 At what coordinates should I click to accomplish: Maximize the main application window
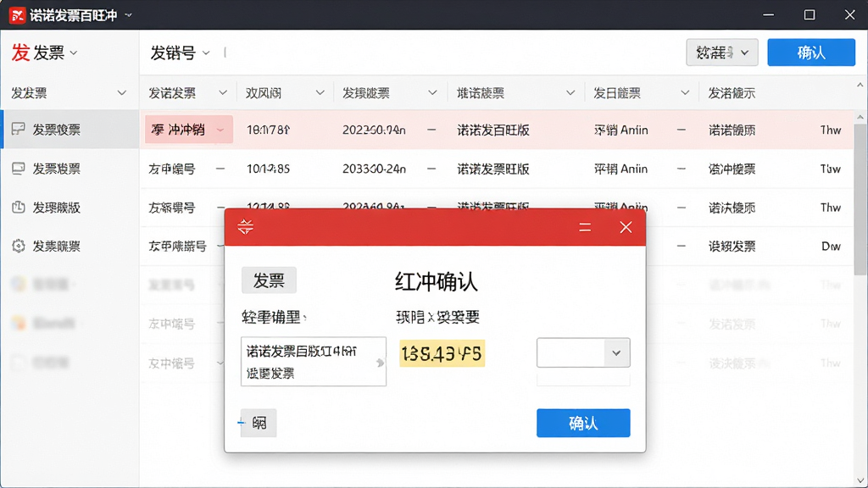point(810,15)
